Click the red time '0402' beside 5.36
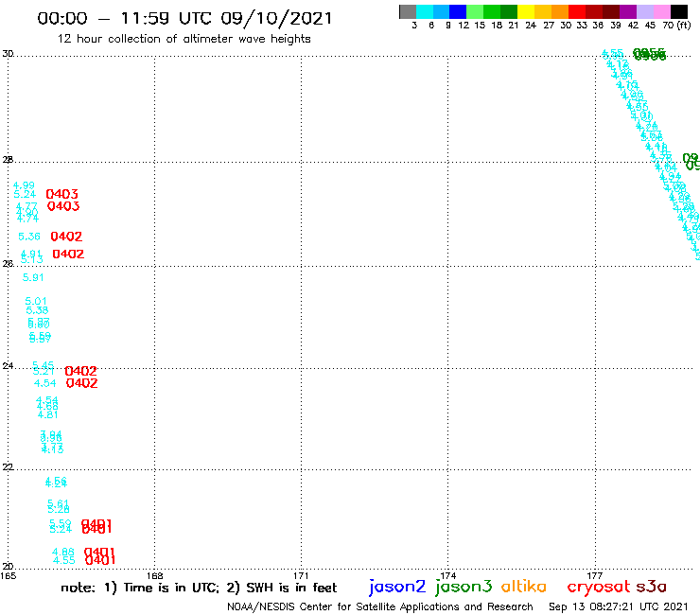 tap(66, 237)
